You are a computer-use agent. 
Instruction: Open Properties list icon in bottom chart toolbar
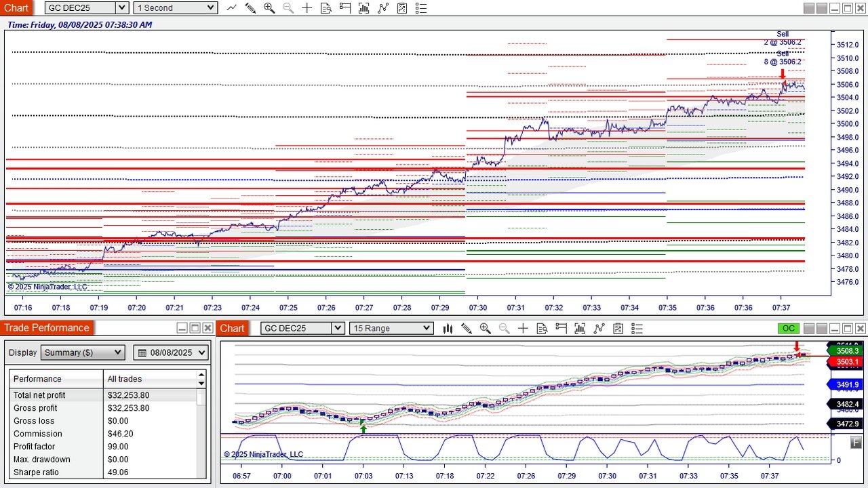tap(637, 328)
